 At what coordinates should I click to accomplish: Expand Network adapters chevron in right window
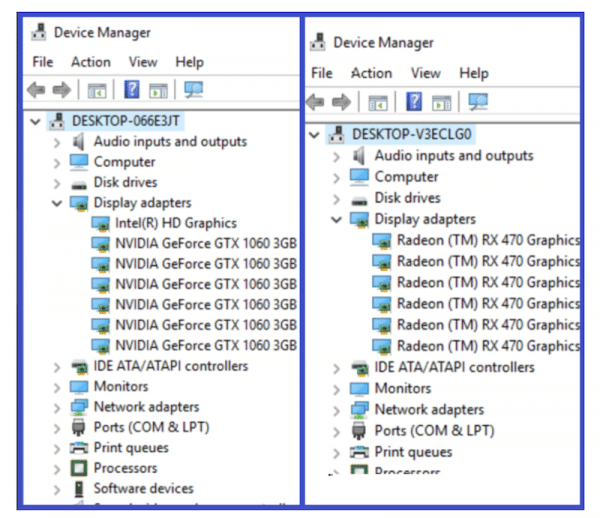336,411
